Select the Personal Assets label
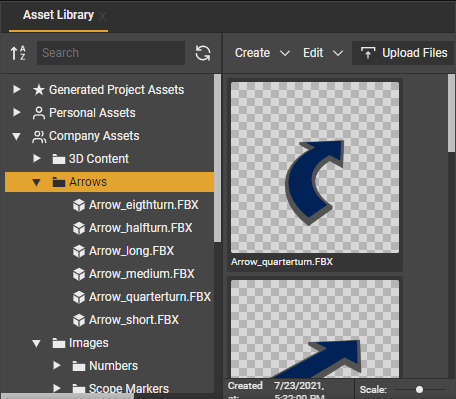Screen dimensions: 456x399 pyautogui.click(x=92, y=113)
